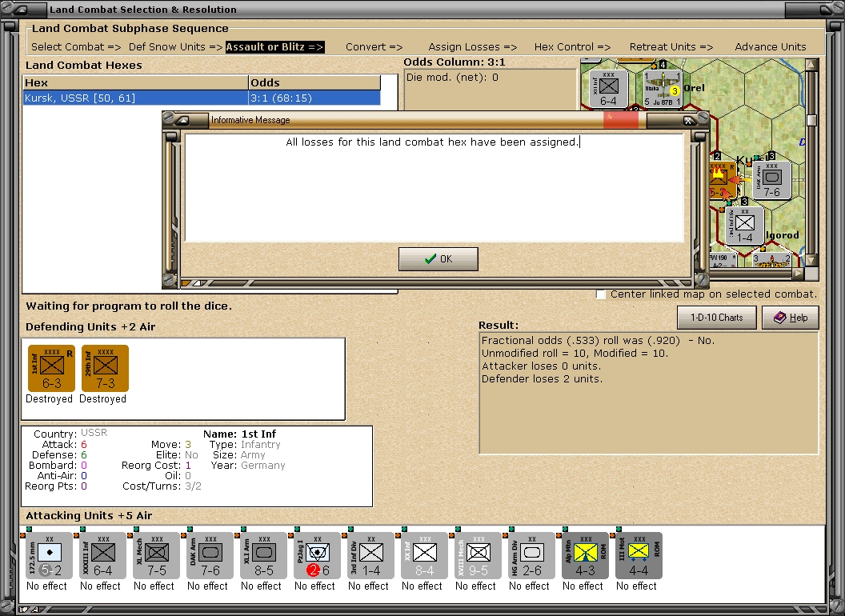Click the Destroyed label under 1st Inf

pyautogui.click(x=49, y=399)
